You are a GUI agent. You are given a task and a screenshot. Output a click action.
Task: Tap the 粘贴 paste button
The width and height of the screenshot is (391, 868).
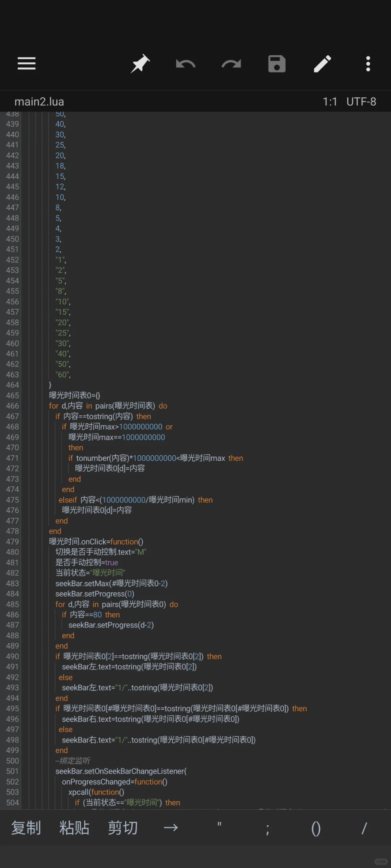74,828
